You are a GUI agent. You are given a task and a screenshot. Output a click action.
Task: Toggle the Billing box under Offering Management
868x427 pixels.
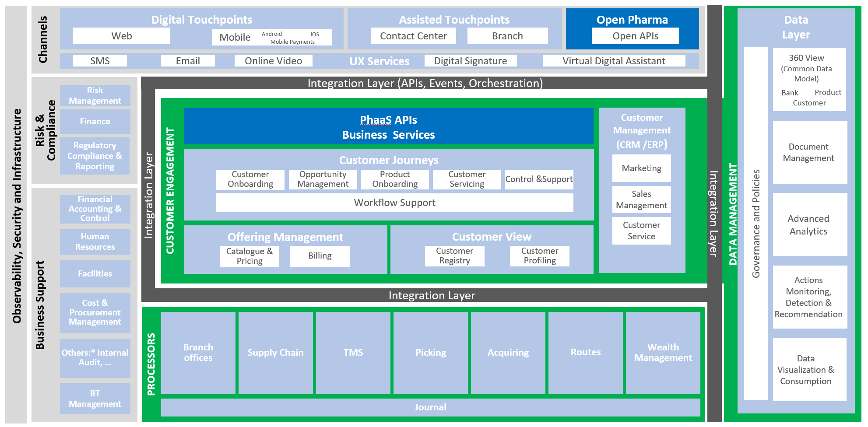click(x=319, y=256)
